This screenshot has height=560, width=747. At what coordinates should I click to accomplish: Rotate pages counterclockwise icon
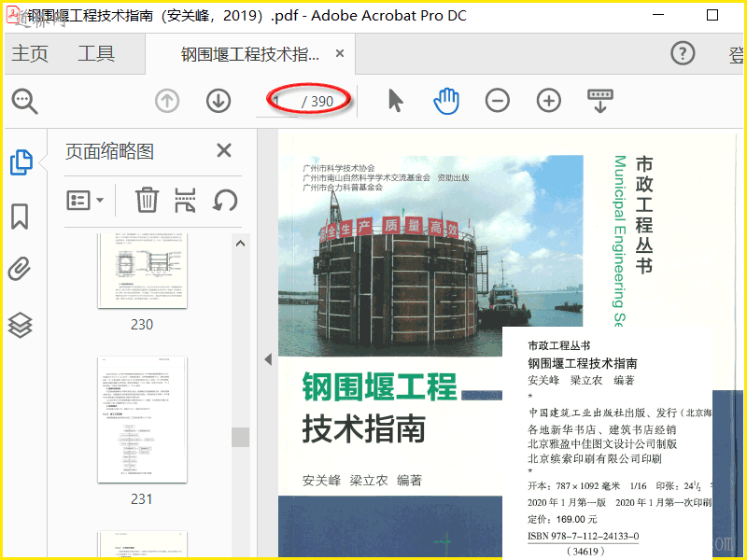pos(225,200)
